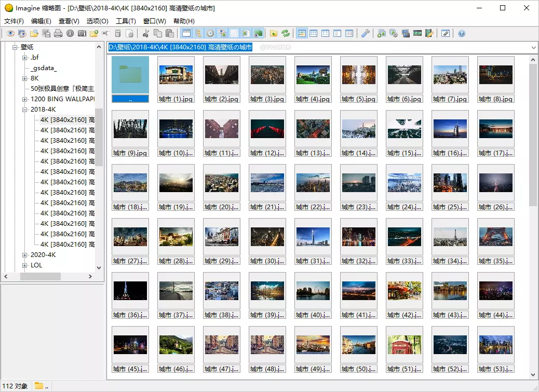Switch to the tiles view mode button
This screenshot has height=392, width=539.
[326, 33]
